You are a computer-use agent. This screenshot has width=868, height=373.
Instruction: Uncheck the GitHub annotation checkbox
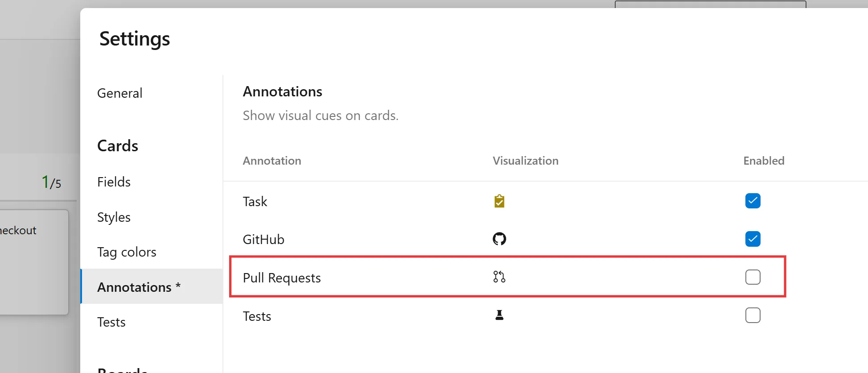753,239
